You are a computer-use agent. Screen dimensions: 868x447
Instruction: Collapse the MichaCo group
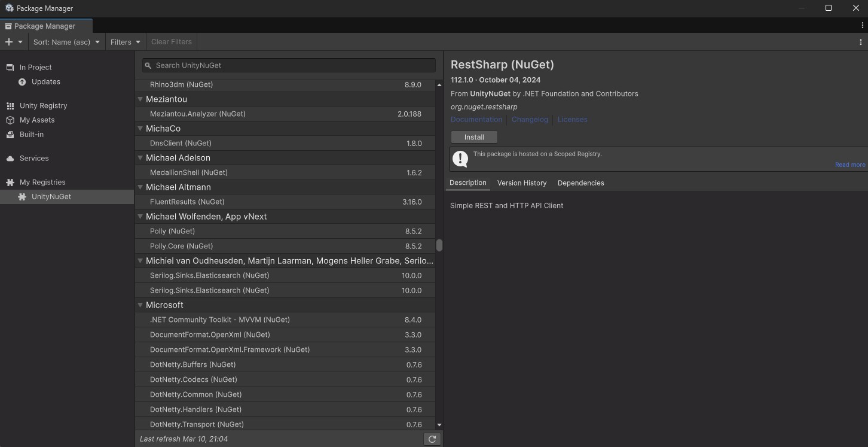[140, 129]
